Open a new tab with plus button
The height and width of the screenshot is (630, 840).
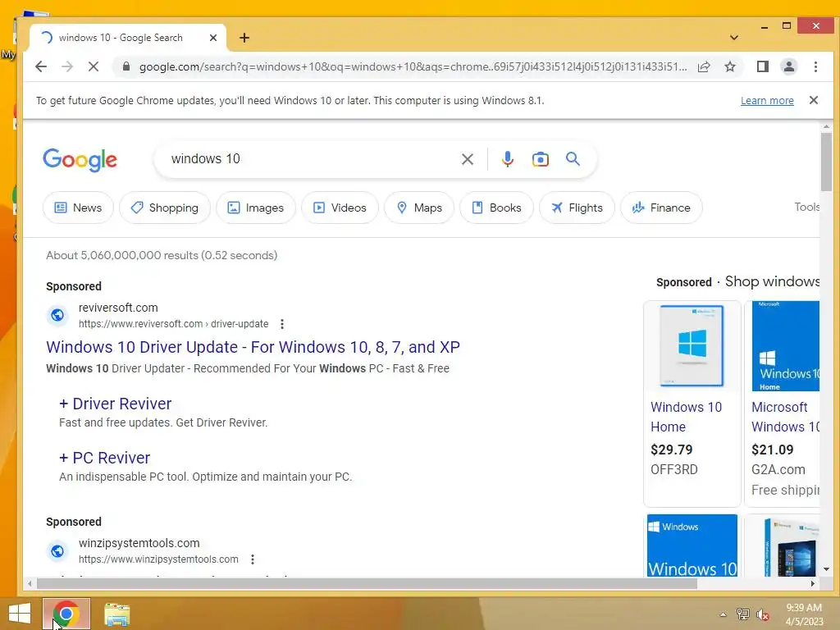(244, 38)
